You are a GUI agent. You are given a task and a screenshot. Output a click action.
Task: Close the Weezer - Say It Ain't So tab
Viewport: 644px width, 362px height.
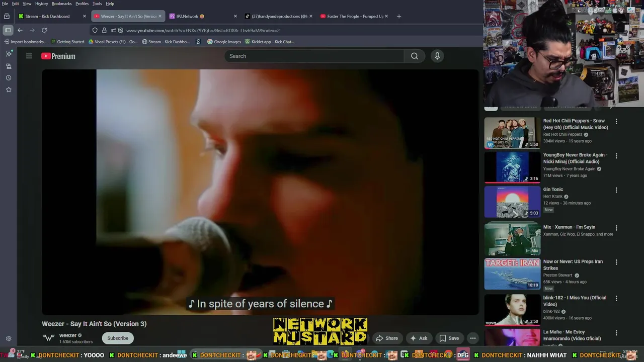(160, 16)
